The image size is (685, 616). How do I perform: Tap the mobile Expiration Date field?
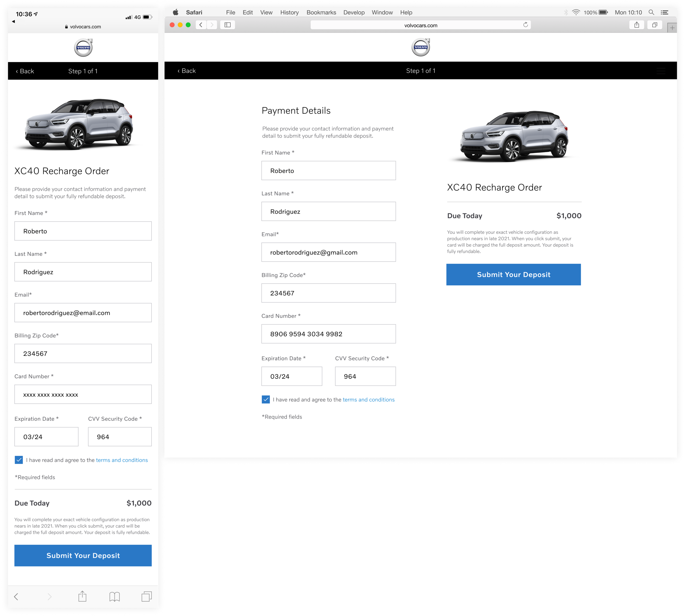pos(46,437)
